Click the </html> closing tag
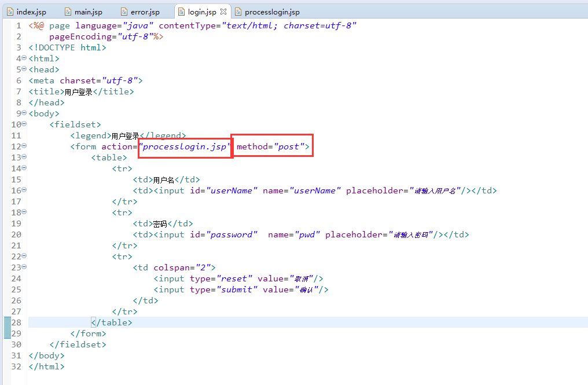The height and width of the screenshot is (385, 588). pyautogui.click(x=46, y=366)
